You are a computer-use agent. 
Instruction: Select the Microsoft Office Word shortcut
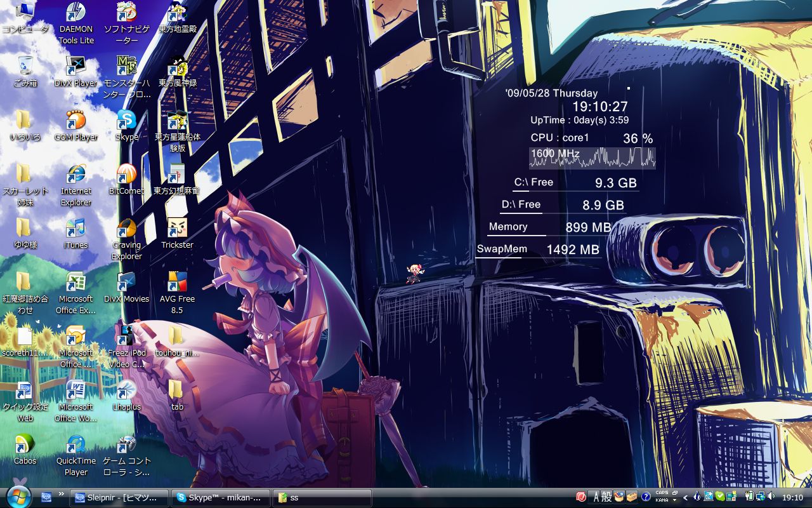[76, 401]
